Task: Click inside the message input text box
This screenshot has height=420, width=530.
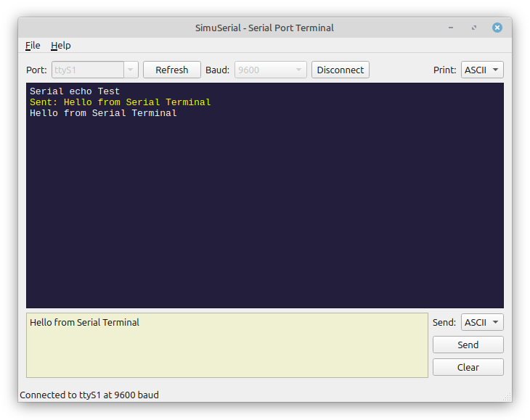Action: click(227, 345)
